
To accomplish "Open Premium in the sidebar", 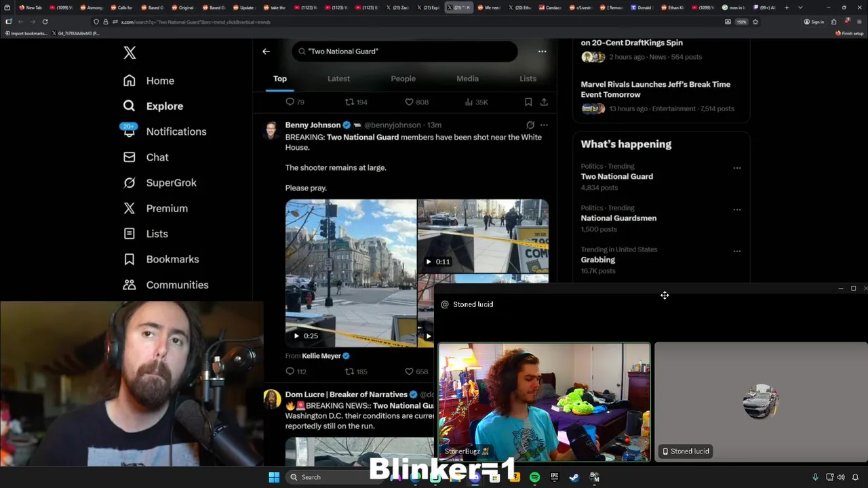I will pos(155,208).
